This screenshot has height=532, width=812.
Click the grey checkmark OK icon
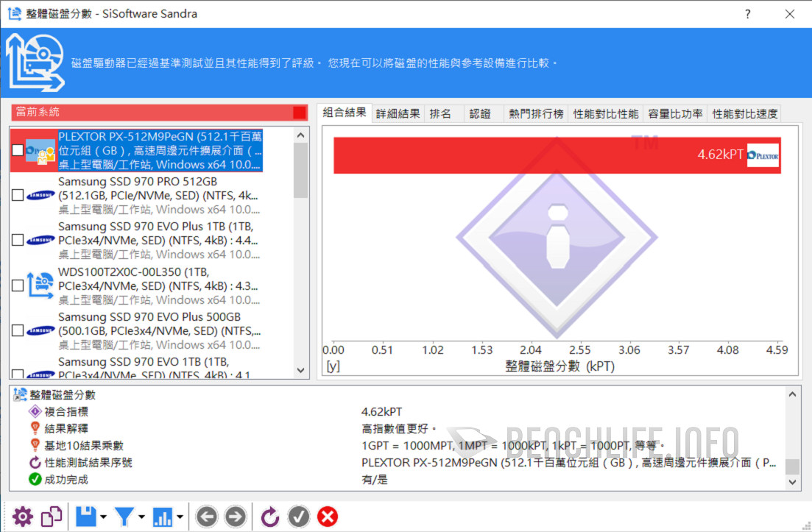[299, 517]
